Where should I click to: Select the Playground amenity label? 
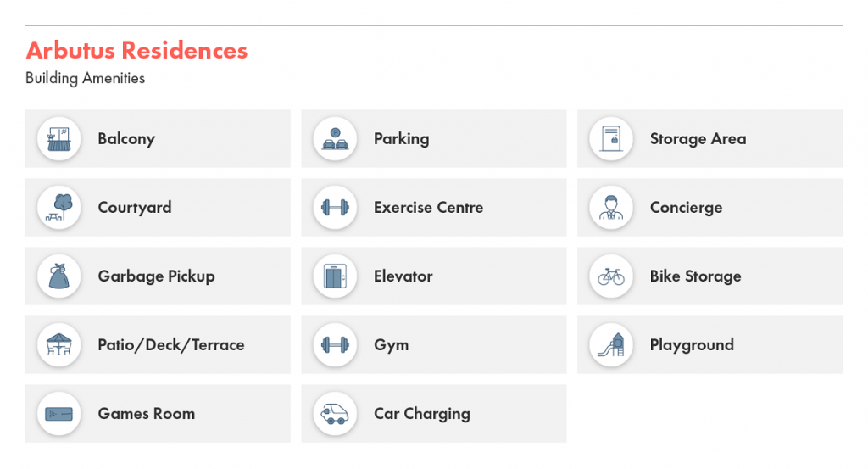692,345
